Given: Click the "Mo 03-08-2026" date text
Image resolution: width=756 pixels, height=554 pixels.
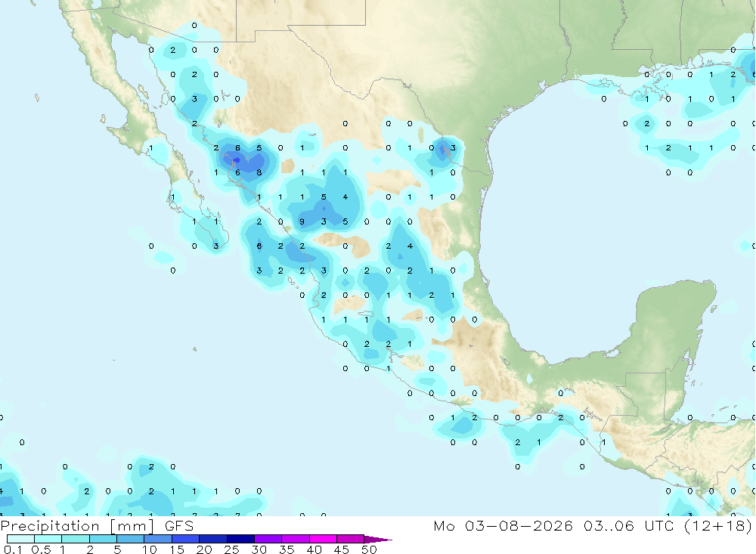Looking at the screenshot, I should [x=503, y=526].
